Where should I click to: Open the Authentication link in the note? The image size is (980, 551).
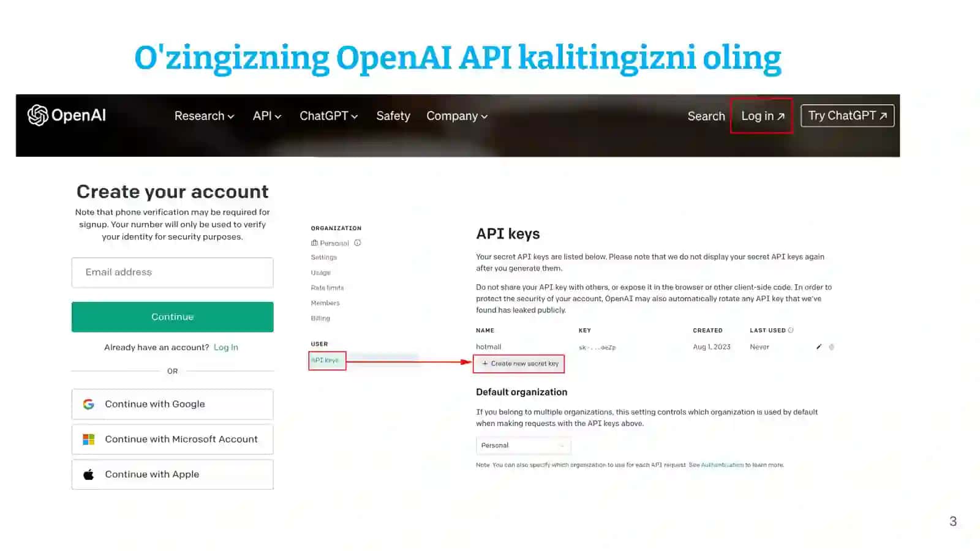click(x=722, y=465)
